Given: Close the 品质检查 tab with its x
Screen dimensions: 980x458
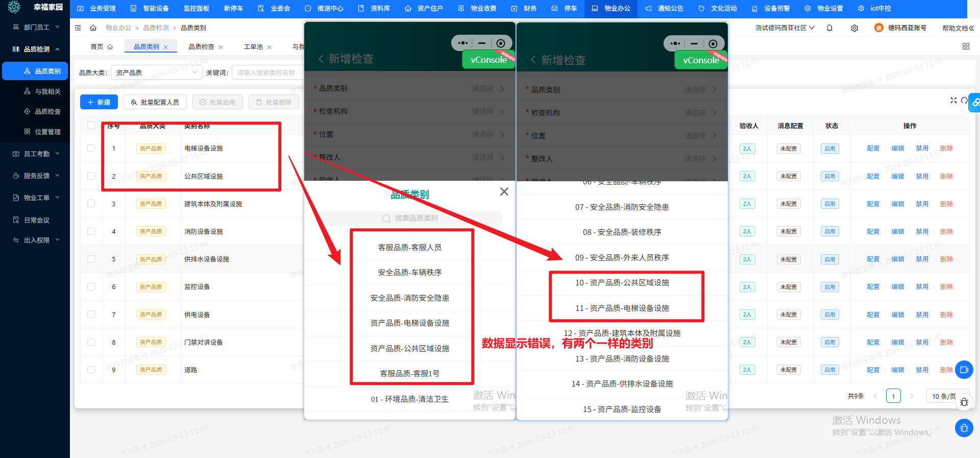Looking at the screenshot, I should [x=220, y=47].
